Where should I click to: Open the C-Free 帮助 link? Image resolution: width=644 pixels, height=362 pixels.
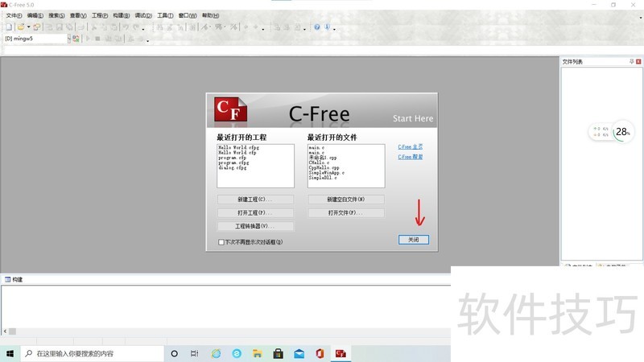point(411,157)
